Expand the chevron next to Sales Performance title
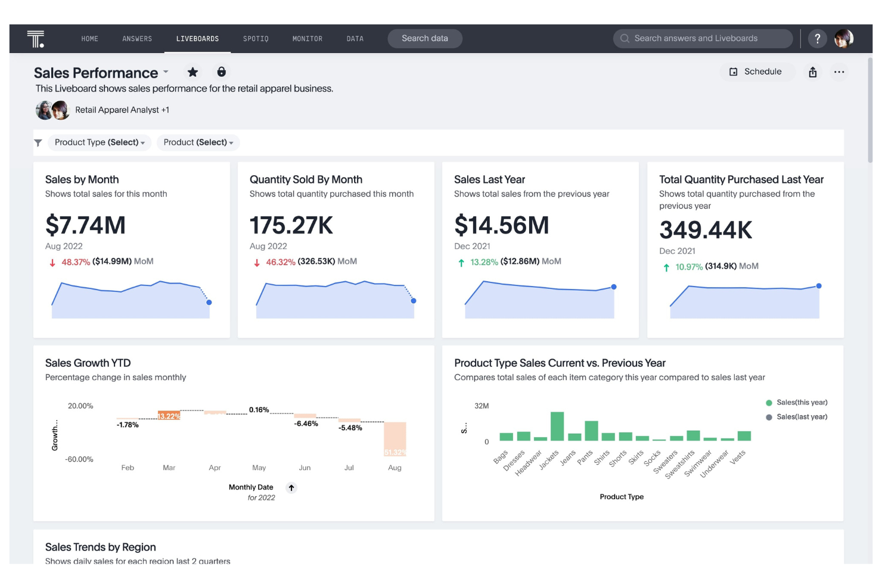The image size is (882, 588). coord(165,73)
